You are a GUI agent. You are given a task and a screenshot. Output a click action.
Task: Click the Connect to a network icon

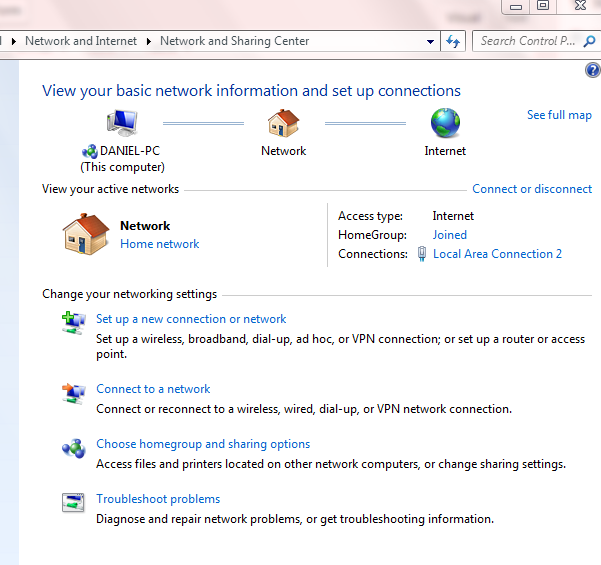tap(73, 393)
